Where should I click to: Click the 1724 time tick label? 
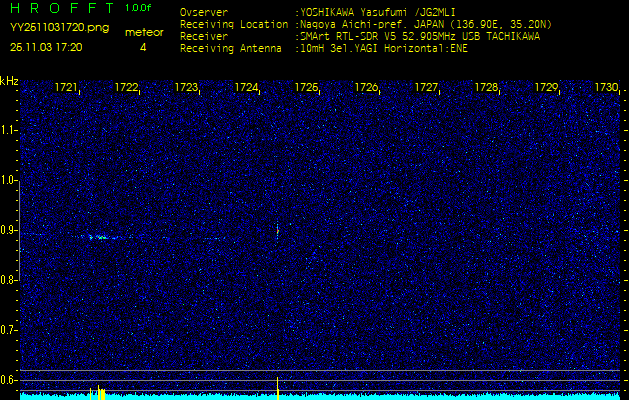[x=247, y=88]
